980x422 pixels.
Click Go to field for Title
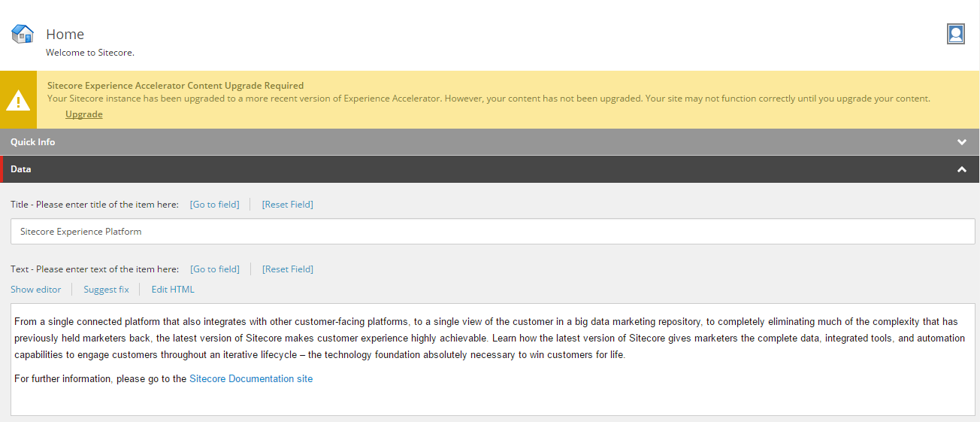215,205
